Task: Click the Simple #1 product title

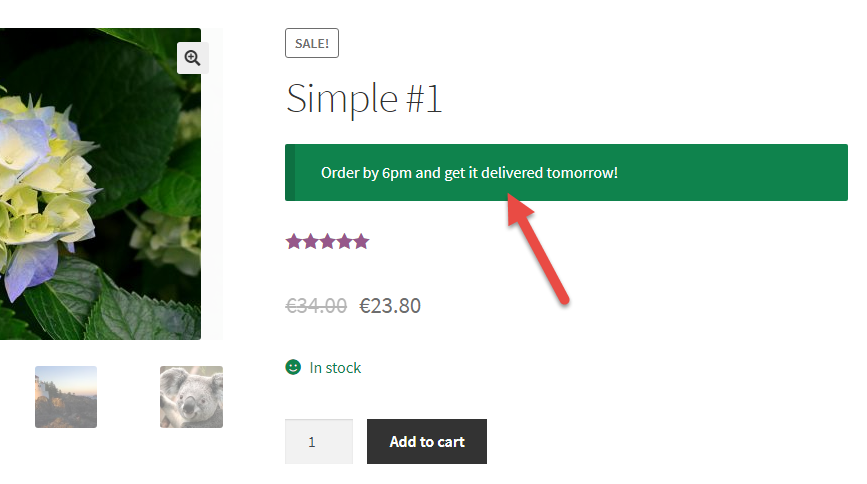Action: [364, 99]
